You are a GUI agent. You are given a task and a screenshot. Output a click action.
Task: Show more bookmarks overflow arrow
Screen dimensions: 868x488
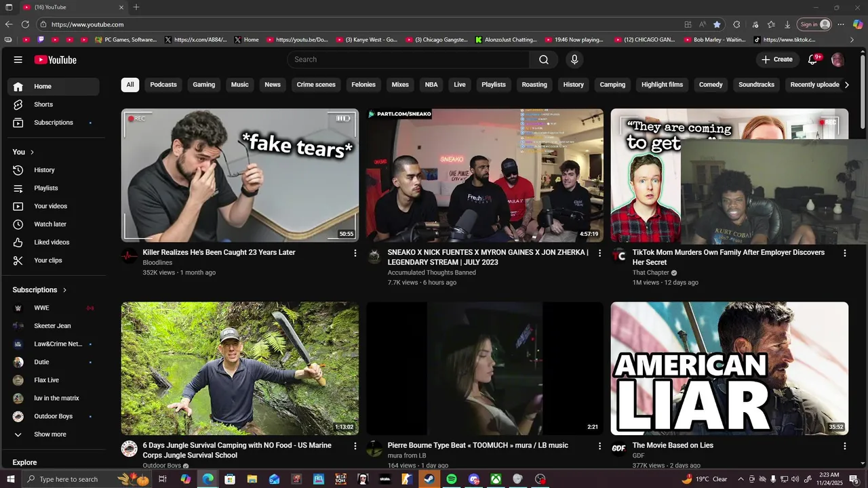(852, 40)
